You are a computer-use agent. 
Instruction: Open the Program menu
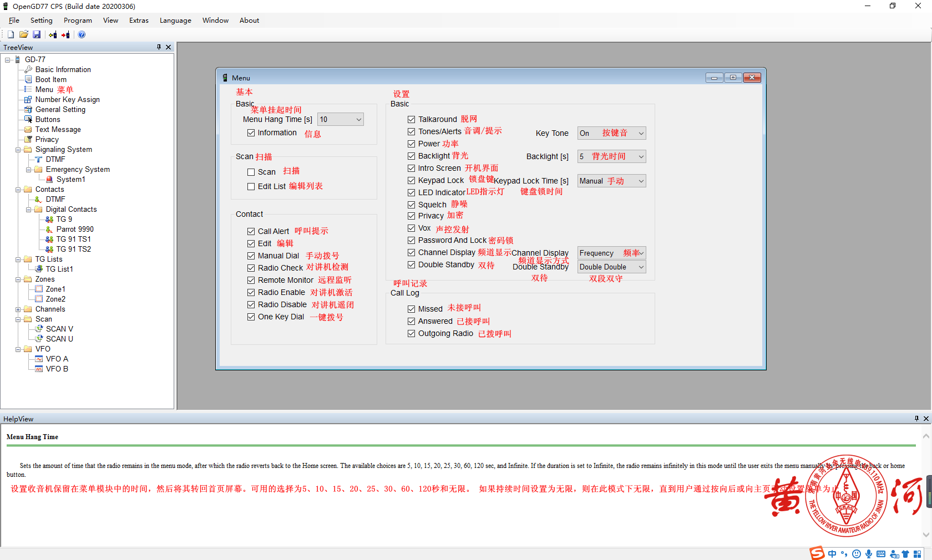tap(78, 21)
